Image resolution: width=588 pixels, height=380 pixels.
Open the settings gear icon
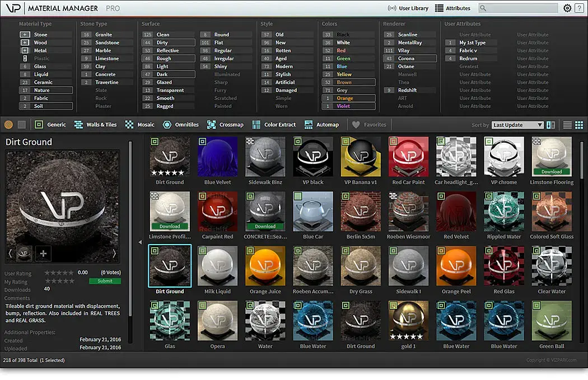pos(567,8)
